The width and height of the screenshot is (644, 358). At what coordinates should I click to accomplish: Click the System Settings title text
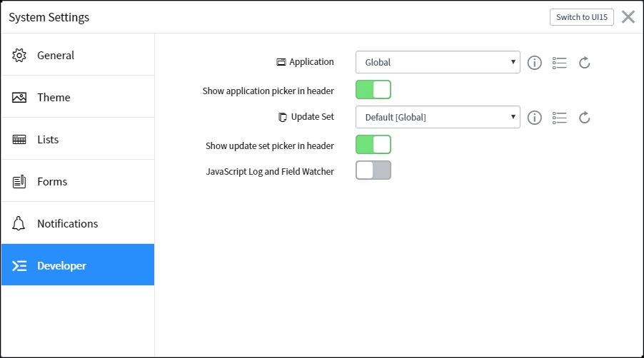point(49,18)
